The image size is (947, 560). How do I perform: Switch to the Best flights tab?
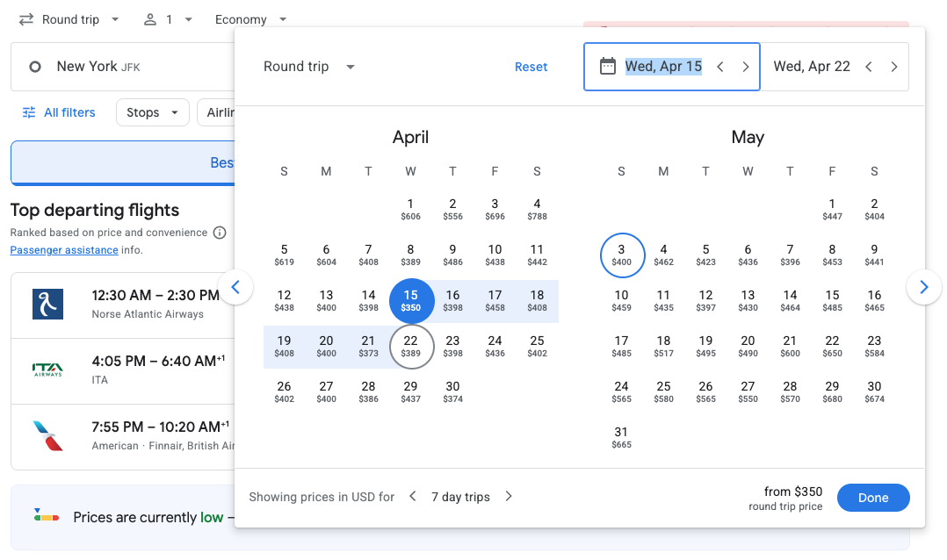click(222, 162)
